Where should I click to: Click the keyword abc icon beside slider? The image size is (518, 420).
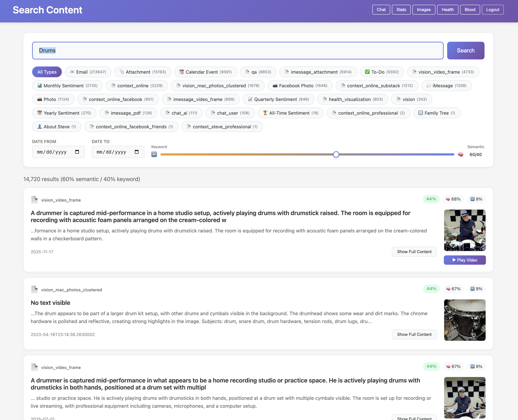pyautogui.click(x=154, y=154)
